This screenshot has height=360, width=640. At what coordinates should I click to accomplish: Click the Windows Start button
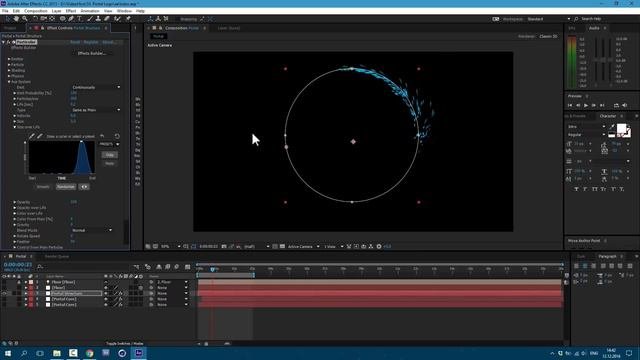8,353
